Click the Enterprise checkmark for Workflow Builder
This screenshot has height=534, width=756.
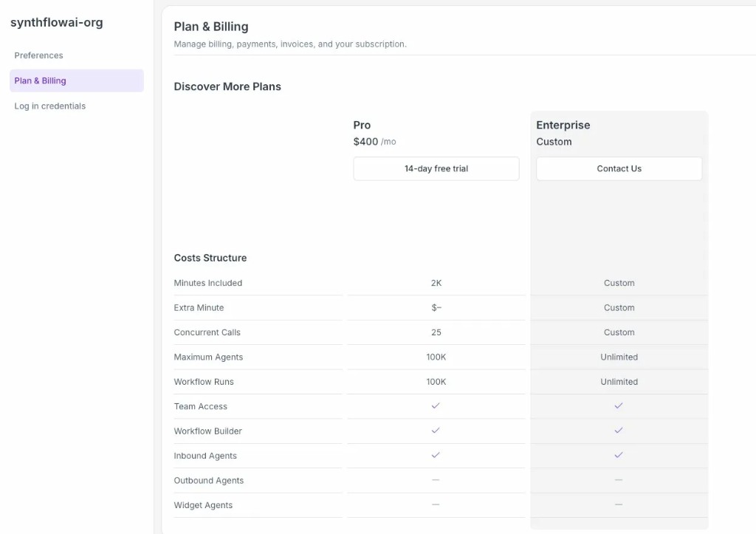pyautogui.click(x=619, y=431)
